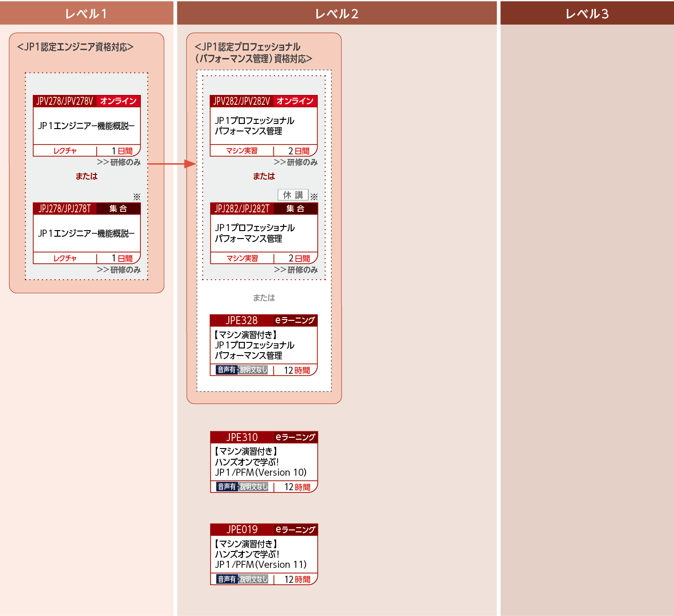Click the eラーニング badge on JPE019
Viewport: 674px width, 616px height.
[296, 529]
